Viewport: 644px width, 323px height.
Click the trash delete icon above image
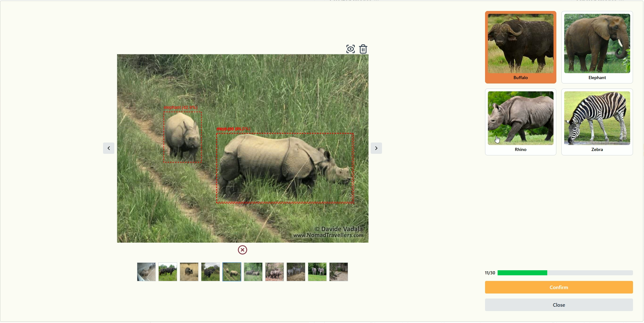coord(363,49)
